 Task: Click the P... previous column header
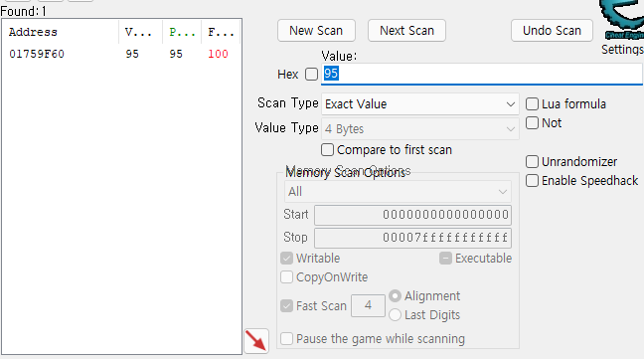tap(182, 32)
